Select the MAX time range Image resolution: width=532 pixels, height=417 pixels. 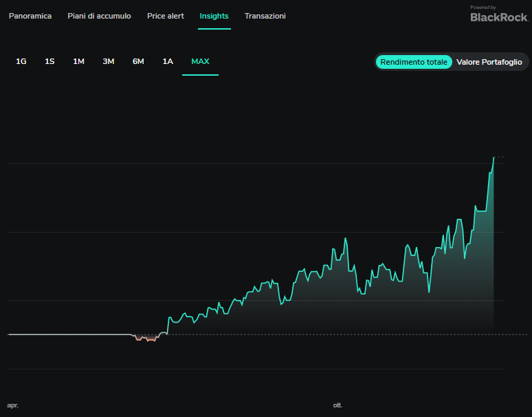pos(200,61)
